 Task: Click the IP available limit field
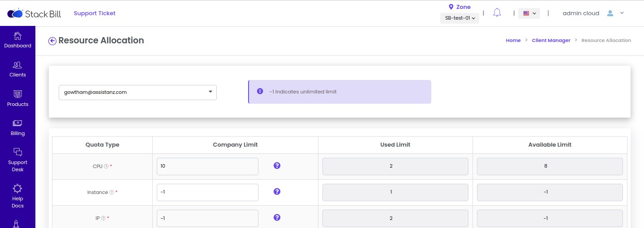click(x=550, y=218)
